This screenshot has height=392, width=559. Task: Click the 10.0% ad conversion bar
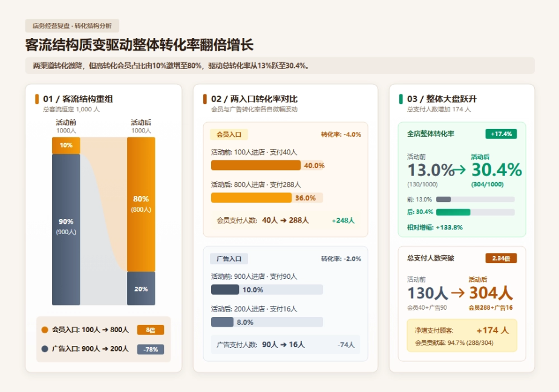pyautogui.click(x=225, y=289)
